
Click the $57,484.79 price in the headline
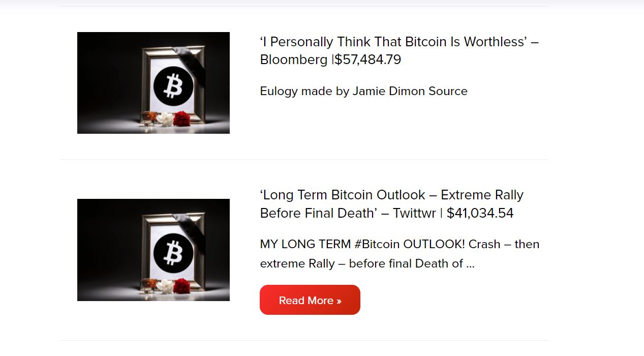click(x=368, y=60)
